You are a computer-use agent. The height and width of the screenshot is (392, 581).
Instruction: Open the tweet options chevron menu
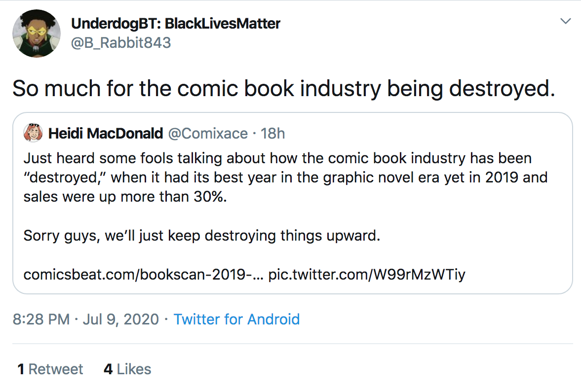click(x=565, y=21)
